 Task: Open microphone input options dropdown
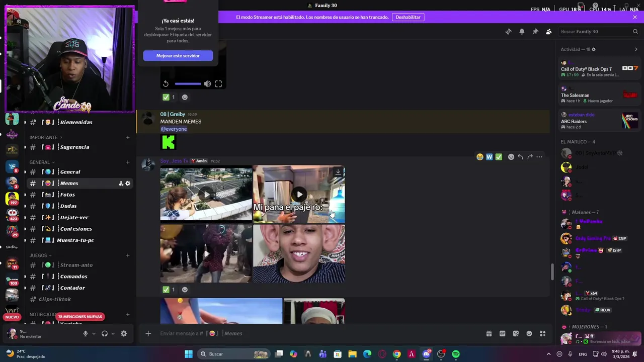(x=94, y=333)
